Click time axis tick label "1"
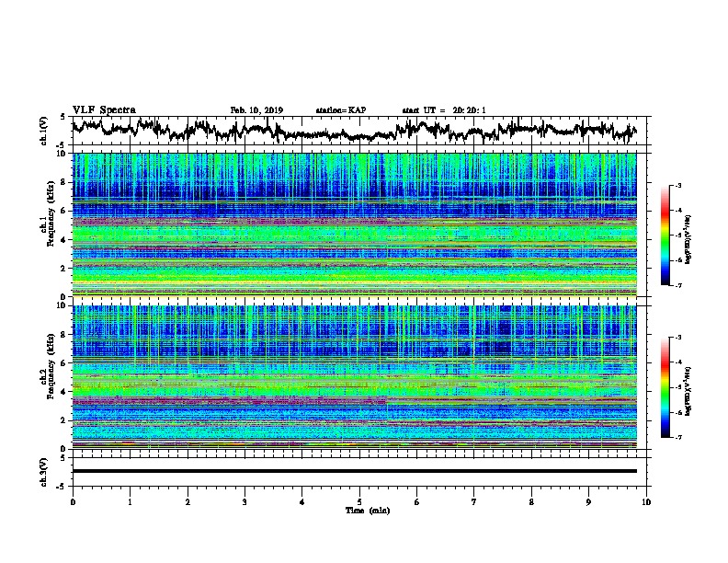 coord(130,502)
